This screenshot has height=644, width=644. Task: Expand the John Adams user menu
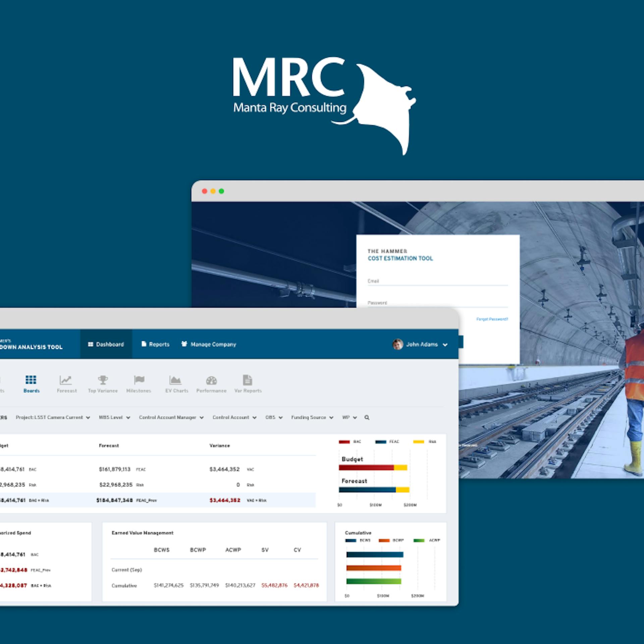point(445,345)
